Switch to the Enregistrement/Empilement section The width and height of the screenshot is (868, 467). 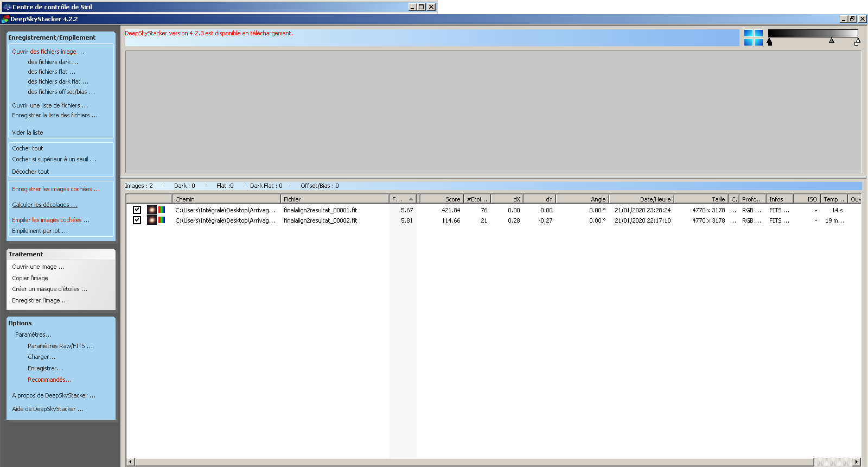coord(52,37)
